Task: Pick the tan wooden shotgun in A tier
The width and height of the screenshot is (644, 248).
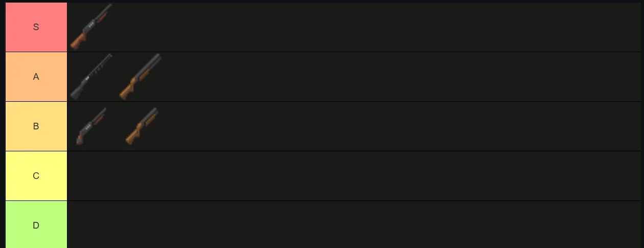Action: [140, 77]
